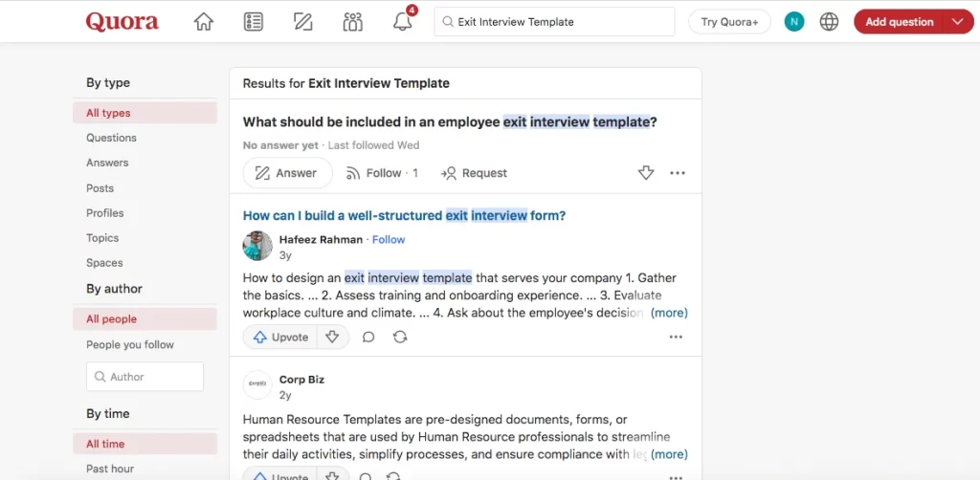Open the Notifications bell icon
980x480 pixels.
tap(403, 22)
